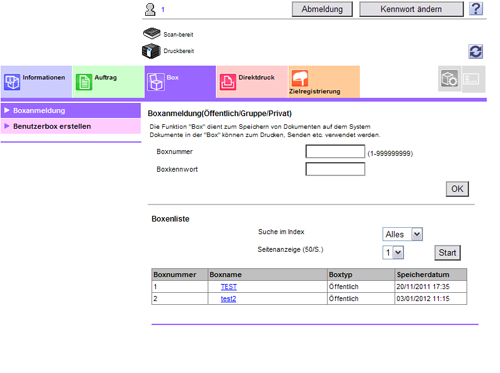Click the Abmeldung button
Screen dimensions: 500x373
click(322, 9)
